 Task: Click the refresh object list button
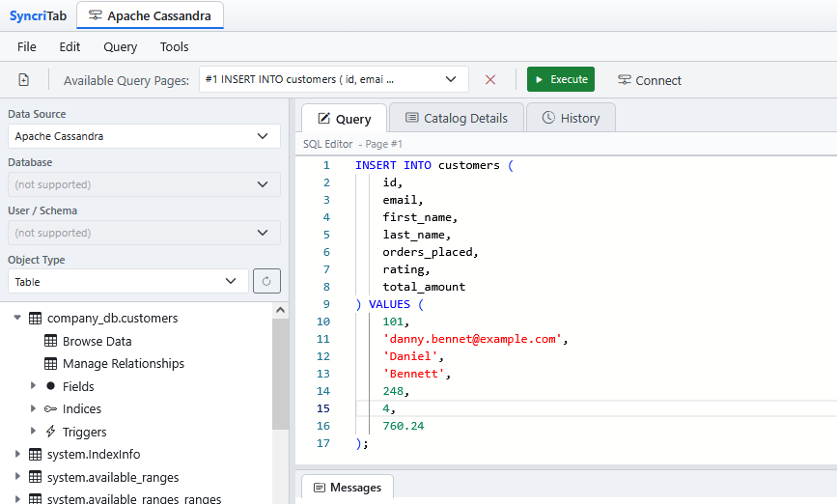[266, 281]
